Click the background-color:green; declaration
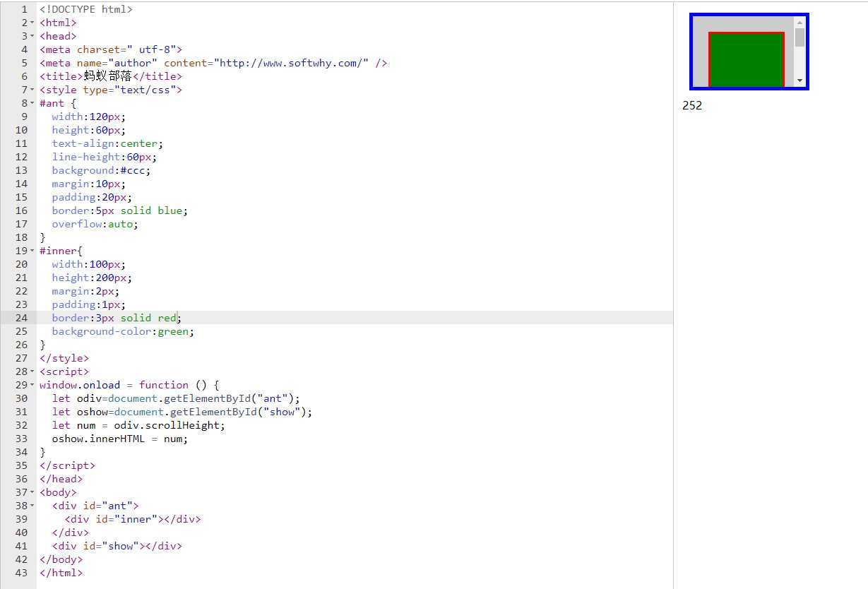 tap(123, 331)
